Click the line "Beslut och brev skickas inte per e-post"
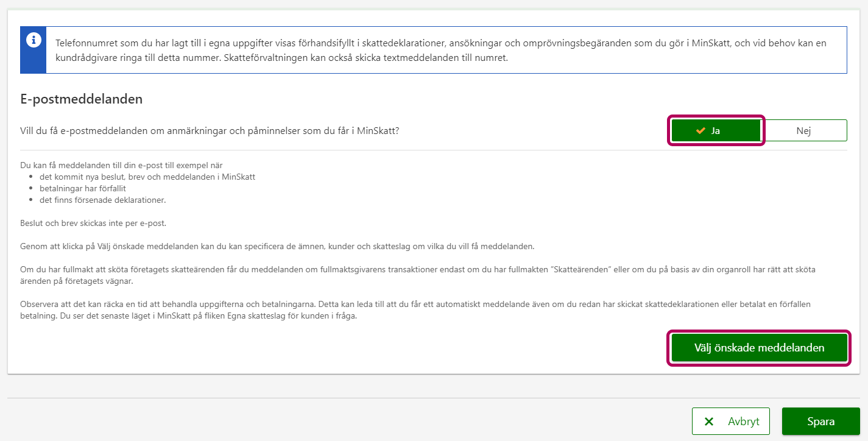The height and width of the screenshot is (441, 868). (x=93, y=223)
